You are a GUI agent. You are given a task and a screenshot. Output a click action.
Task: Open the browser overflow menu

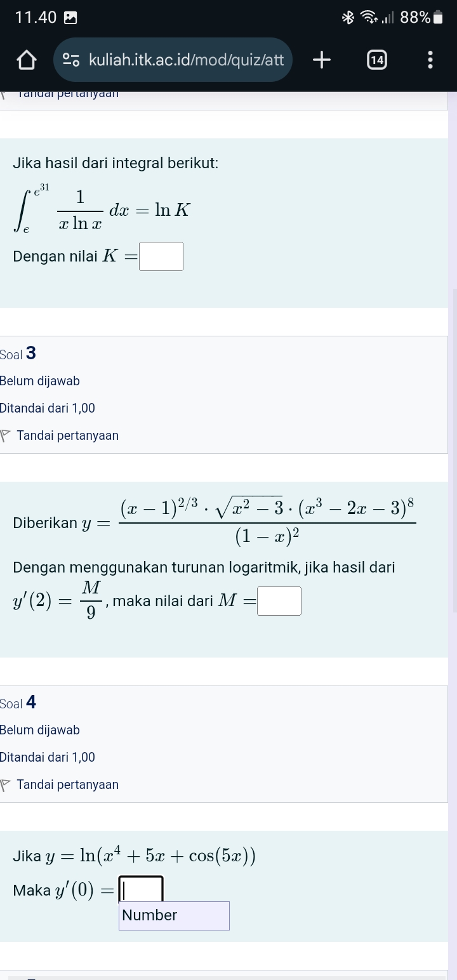tap(429, 60)
